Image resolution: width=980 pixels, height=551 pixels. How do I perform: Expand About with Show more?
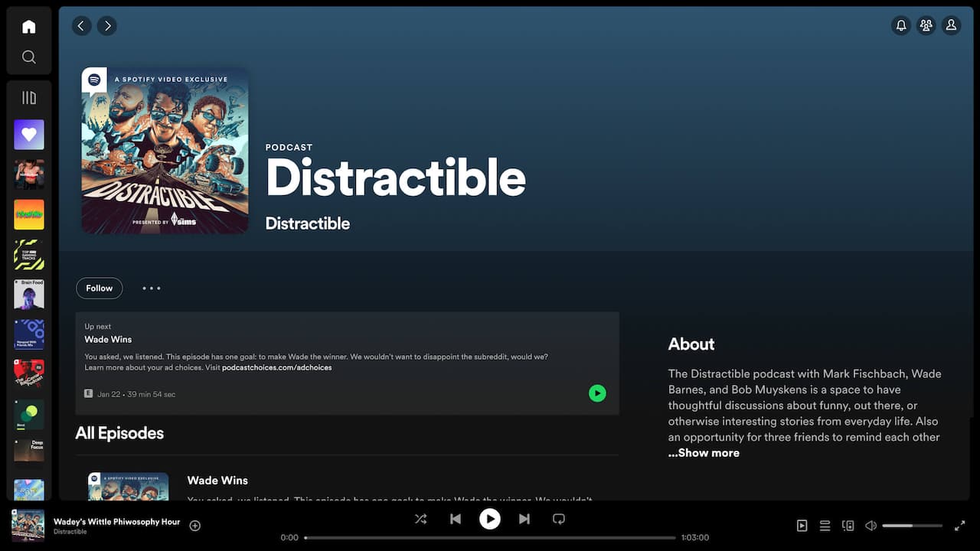pyautogui.click(x=704, y=453)
